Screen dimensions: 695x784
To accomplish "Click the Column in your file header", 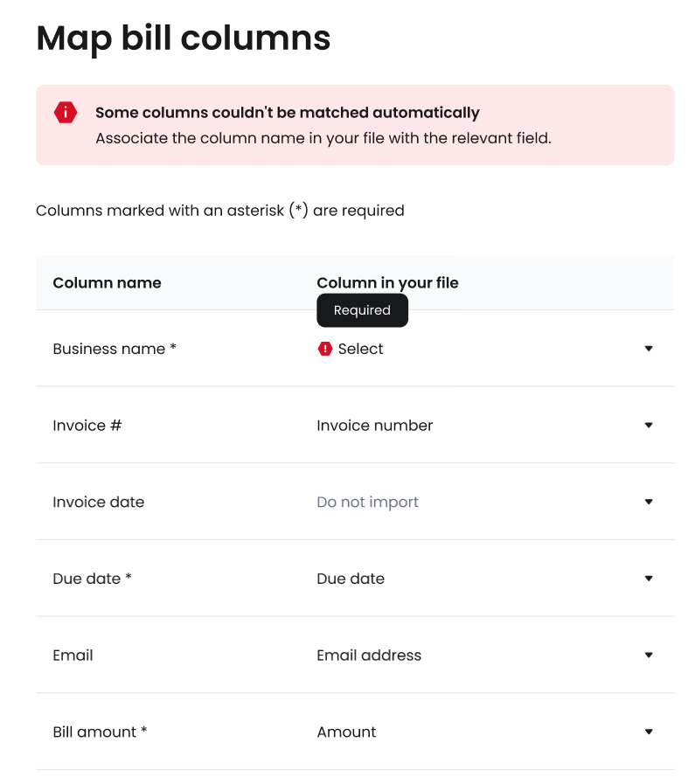I will point(387,282).
